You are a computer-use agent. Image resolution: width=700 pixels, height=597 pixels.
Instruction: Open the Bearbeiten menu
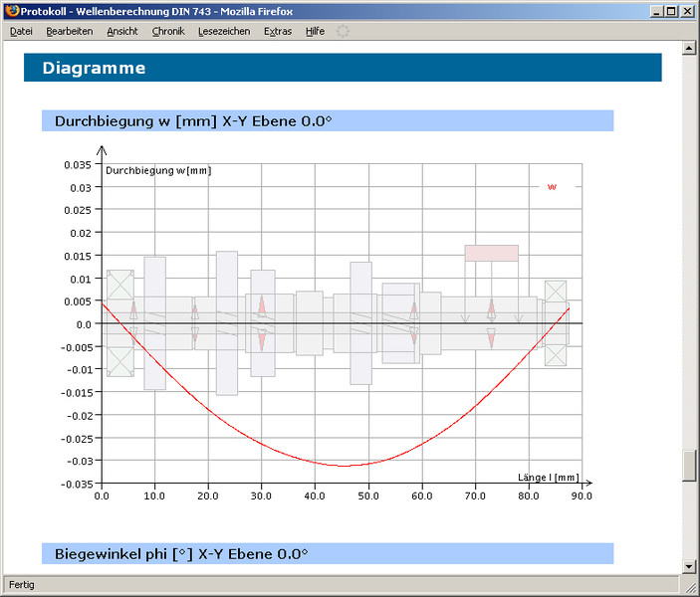(x=70, y=31)
